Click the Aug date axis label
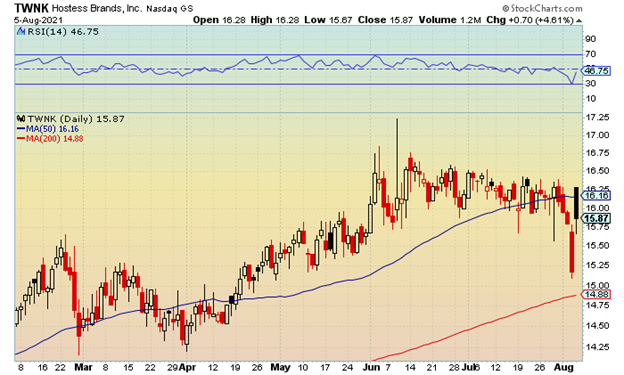This screenshot has height=375, width=624. 563,367
